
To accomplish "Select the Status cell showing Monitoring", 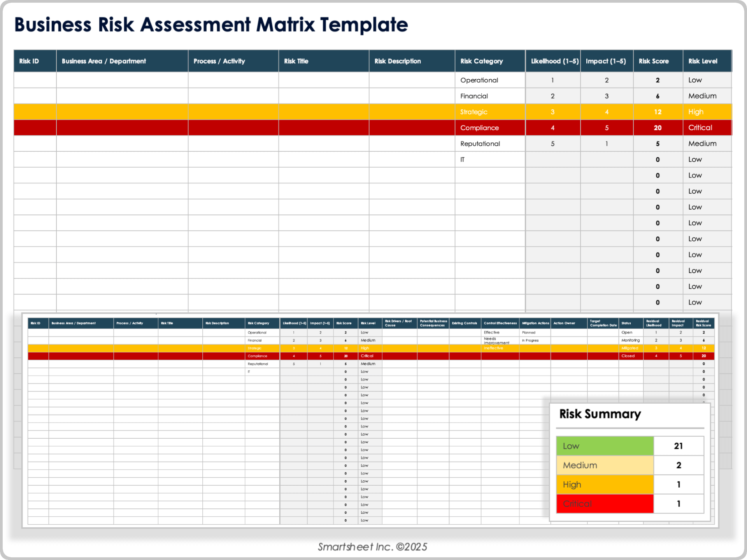I will tap(630, 340).
